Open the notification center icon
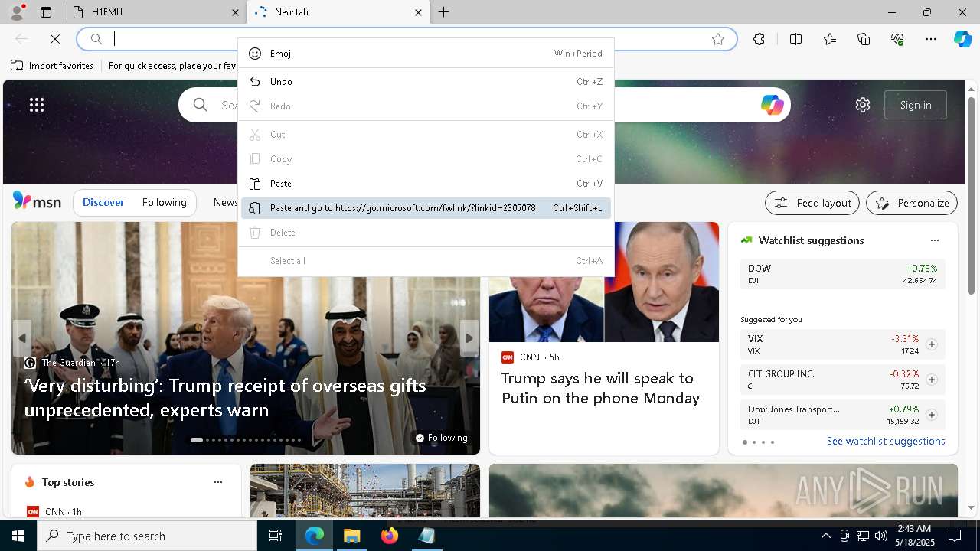Viewport: 980px width, 551px height. click(x=955, y=536)
